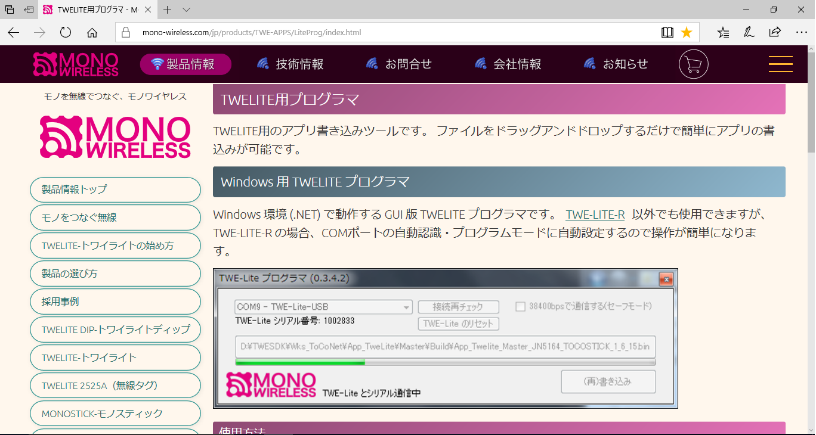
Task: Open MONOSTICK-モノスティック sidebar link
Action: click(116, 414)
